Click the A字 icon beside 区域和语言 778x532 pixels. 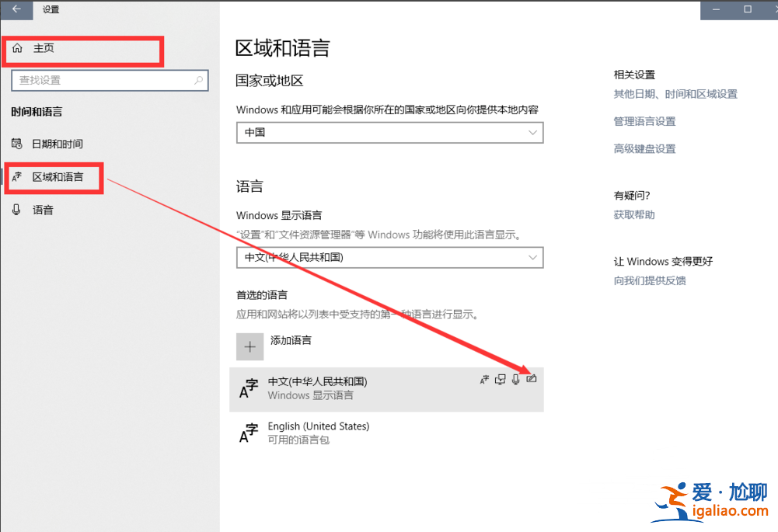(16, 178)
